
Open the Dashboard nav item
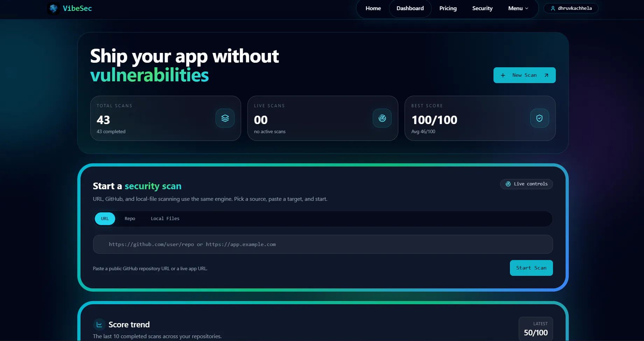(410, 8)
